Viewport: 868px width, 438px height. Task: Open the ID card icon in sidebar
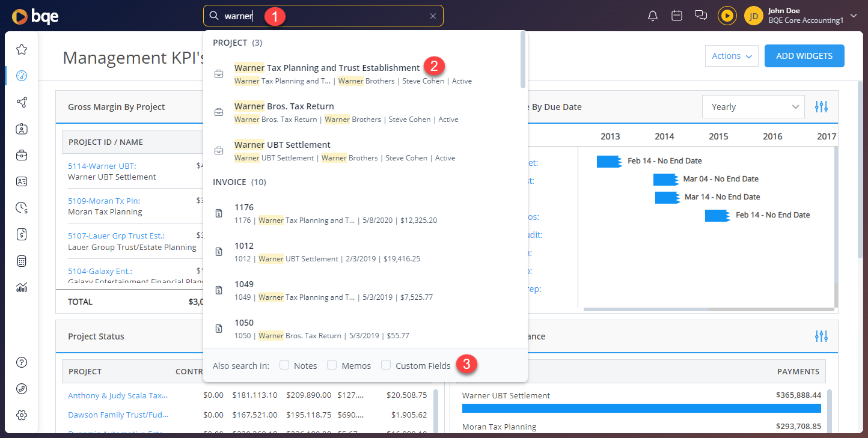pyautogui.click(x=22, y=181)
